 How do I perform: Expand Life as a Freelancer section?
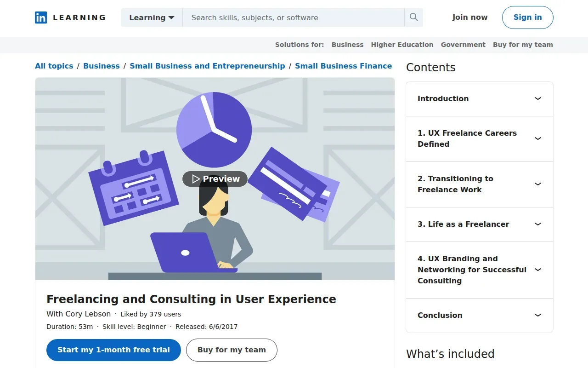click(480, 224)
